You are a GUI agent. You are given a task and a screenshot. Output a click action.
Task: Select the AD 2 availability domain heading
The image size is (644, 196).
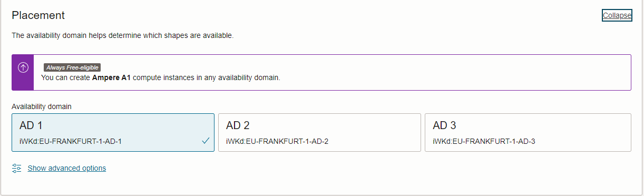[x=238, y=125]
